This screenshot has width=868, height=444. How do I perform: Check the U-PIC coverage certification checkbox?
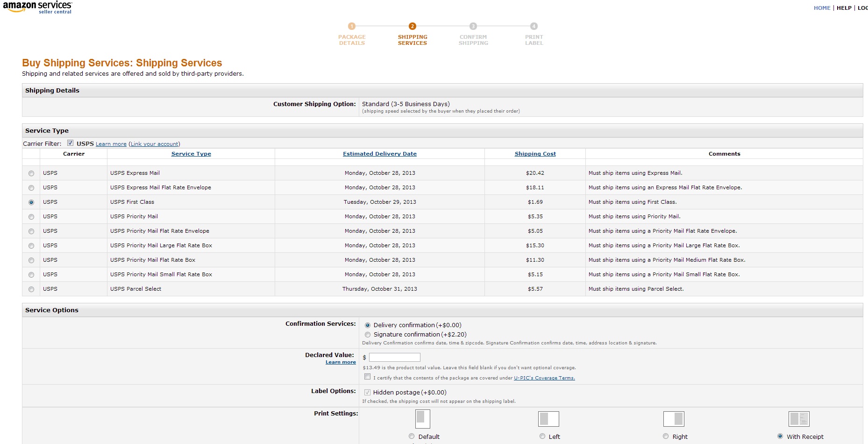click(x=368, y=377)
